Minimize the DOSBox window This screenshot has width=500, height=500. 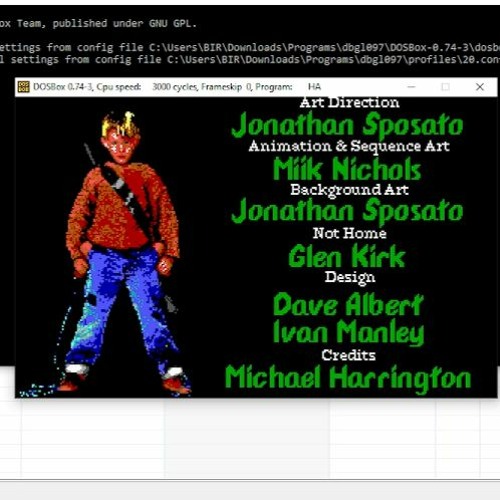(x=411, y=87)
